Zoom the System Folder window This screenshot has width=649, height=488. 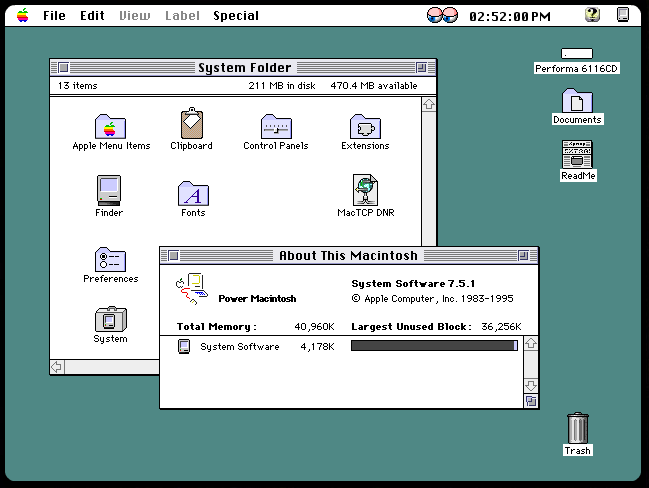coord(421,67)
